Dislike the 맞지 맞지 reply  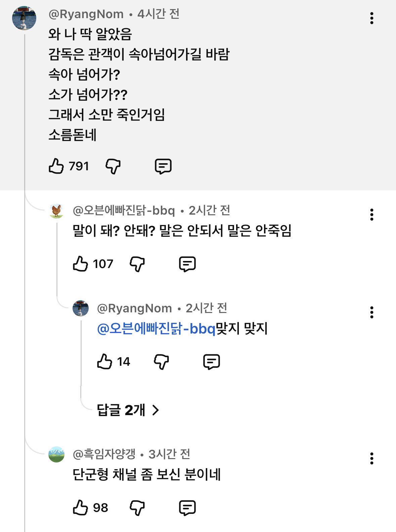(x=162, y=362)
